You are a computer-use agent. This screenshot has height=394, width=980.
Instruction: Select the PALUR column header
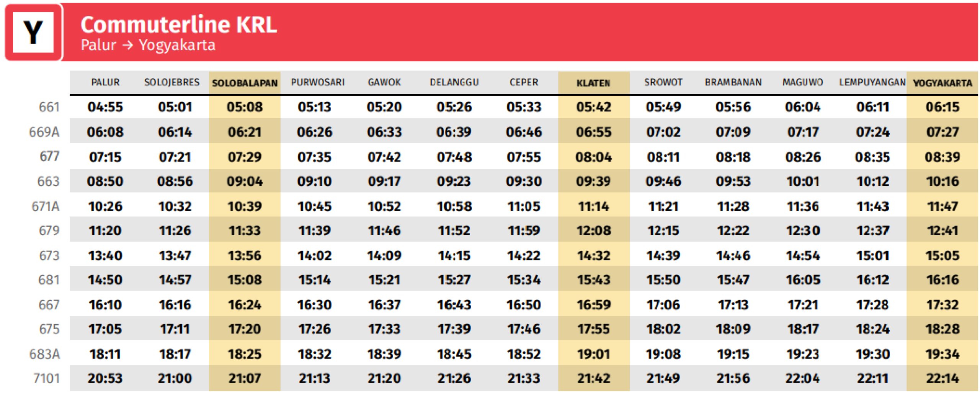pos(105,82)
